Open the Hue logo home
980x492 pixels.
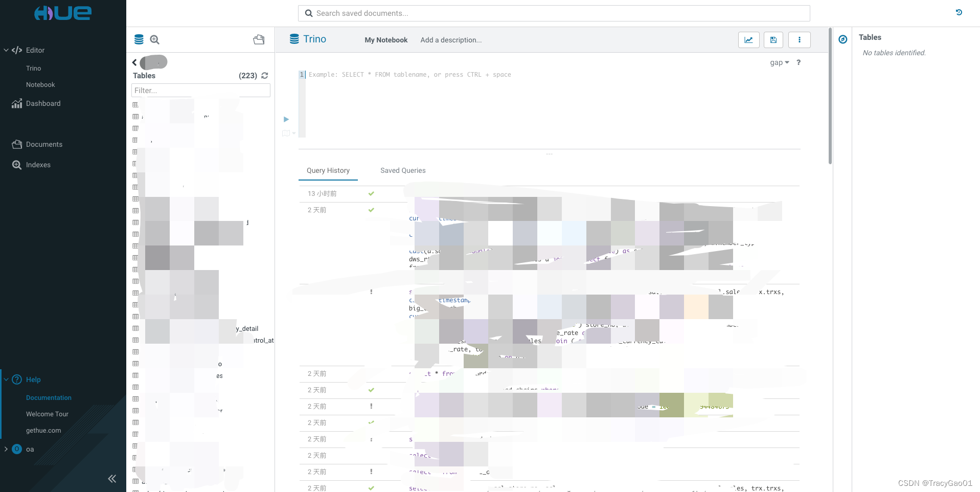point(62,13)
